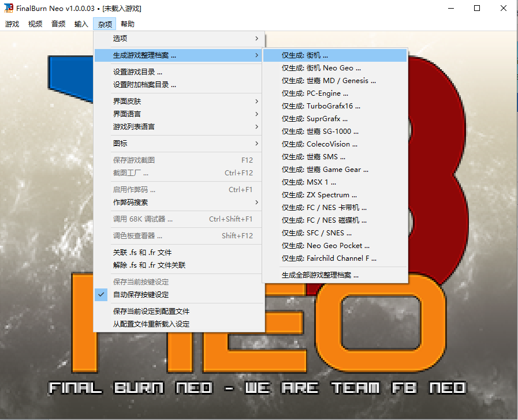Select 仅生成: ColecoVision ...

[x=335, y=144]
